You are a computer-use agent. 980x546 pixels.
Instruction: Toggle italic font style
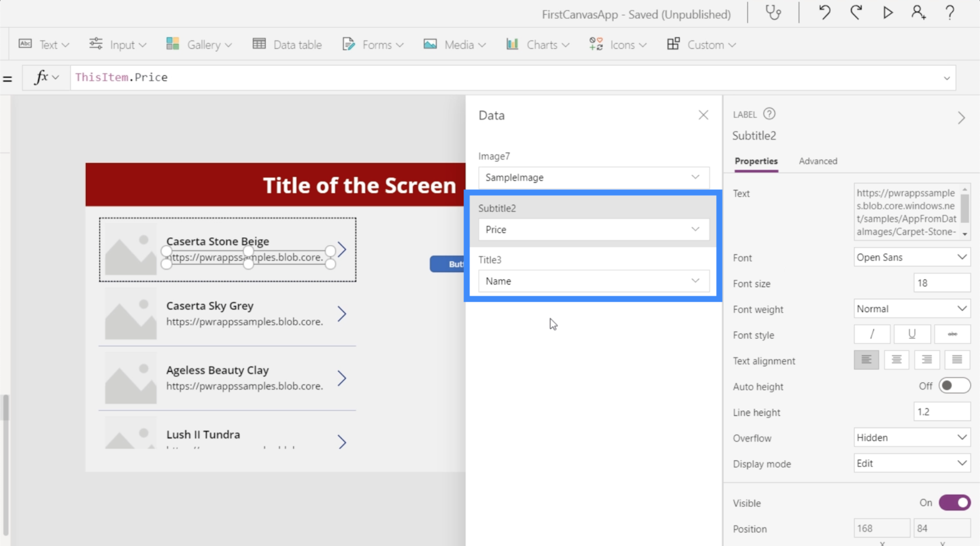tap(872, 334)
